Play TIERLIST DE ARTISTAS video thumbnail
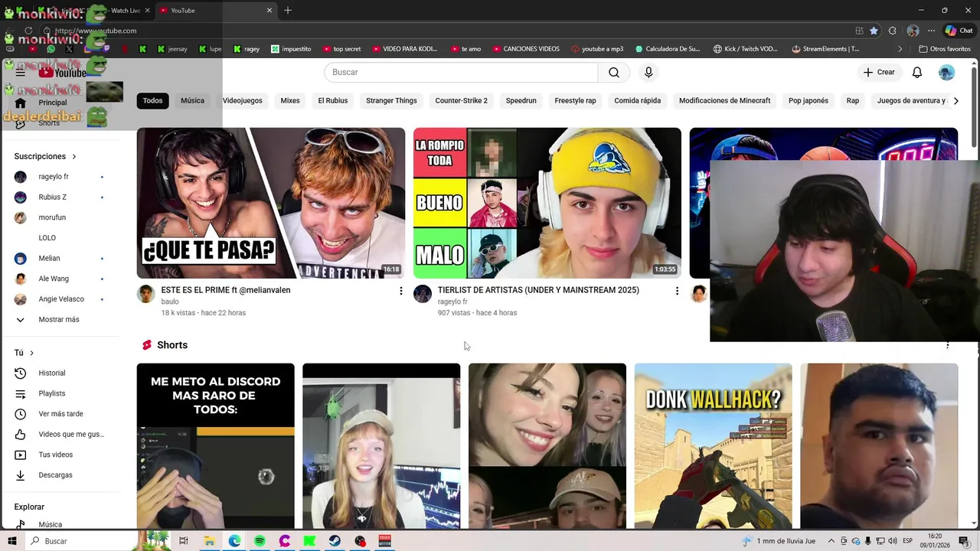 (x=547, y=203)
